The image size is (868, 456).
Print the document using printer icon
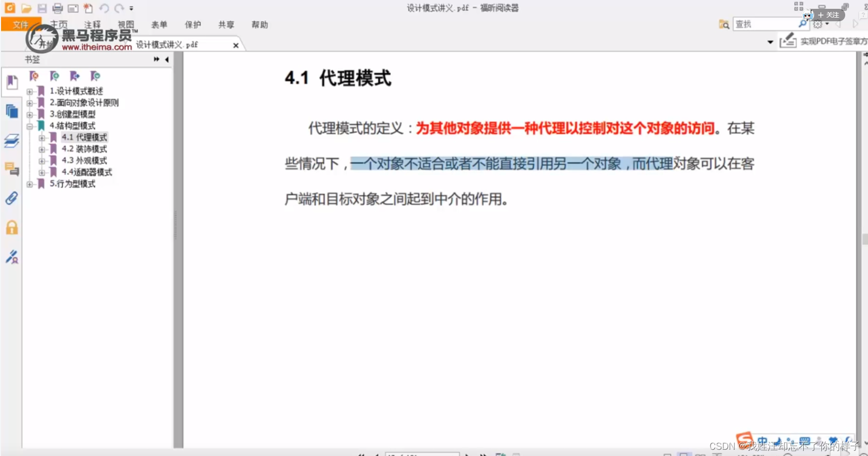(58, 8)
